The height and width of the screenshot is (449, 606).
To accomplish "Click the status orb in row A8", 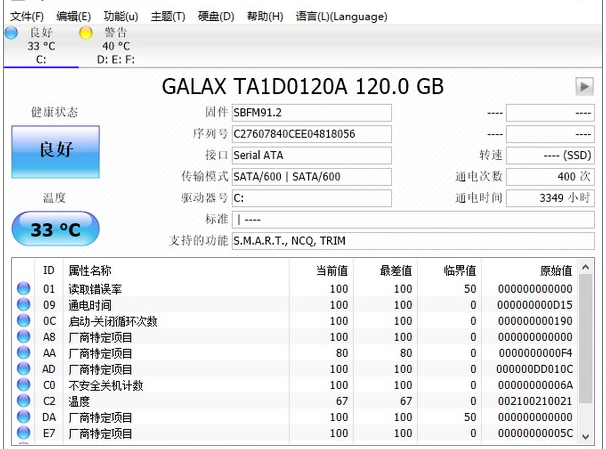I will (x=24, y=337).
